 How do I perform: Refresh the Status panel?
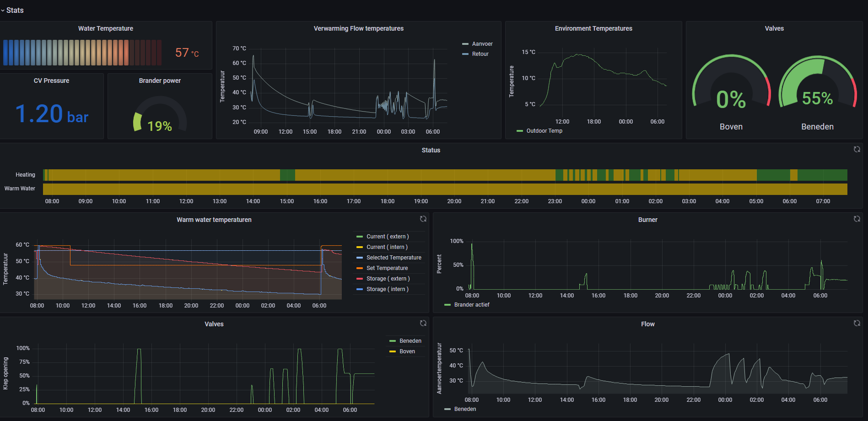click(x=857, y=150)
